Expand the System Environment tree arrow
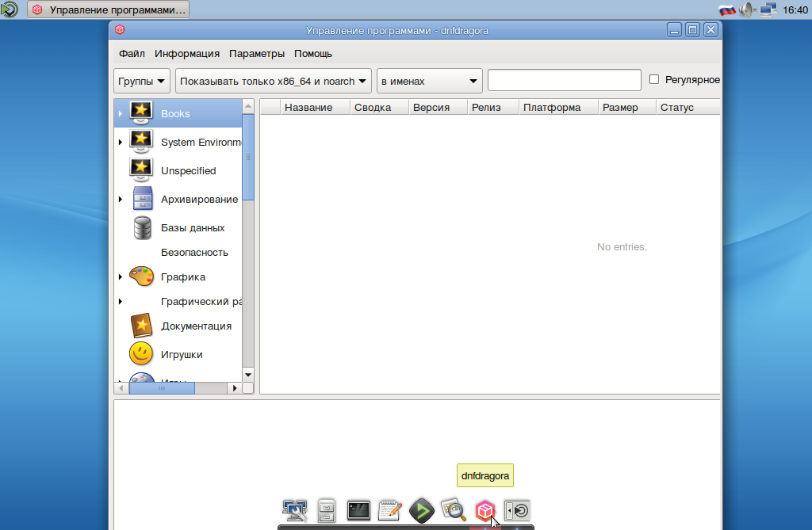 pyautogui.click(x=121, y=142)
